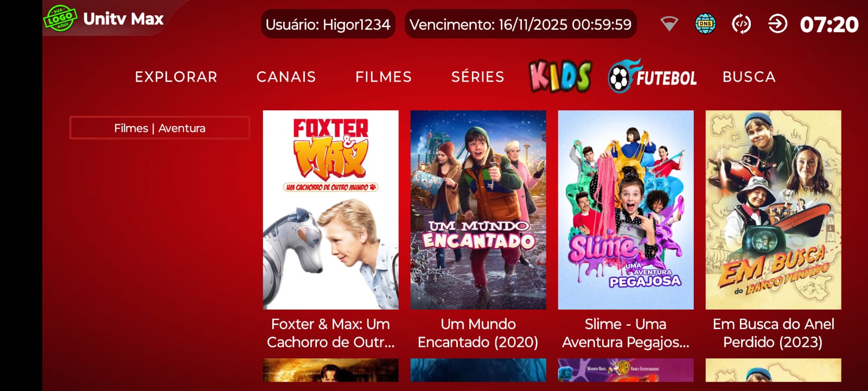Screen dimensions: 868x391
Task: Click the Usuário: Higor1234 badge
Action: coord(328,24)
